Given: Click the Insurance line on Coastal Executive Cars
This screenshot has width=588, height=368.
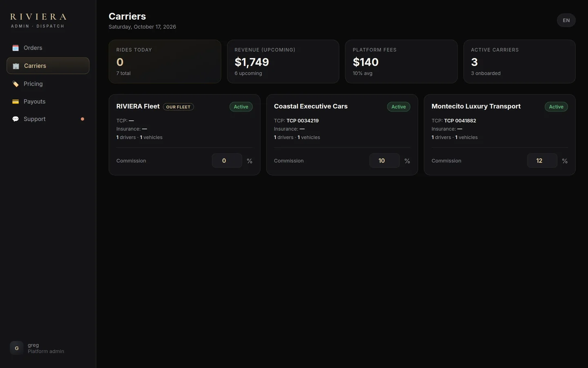Looking at the screenshot, I should 289,129.
